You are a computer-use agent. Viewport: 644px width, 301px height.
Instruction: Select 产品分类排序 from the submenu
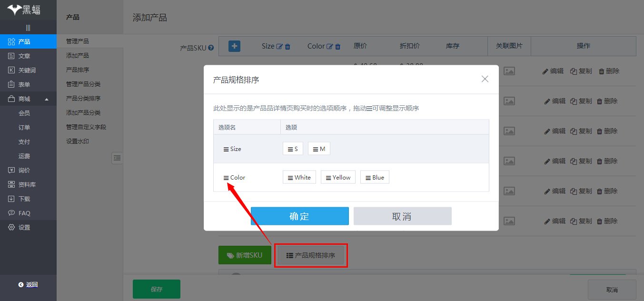(84, 98)
